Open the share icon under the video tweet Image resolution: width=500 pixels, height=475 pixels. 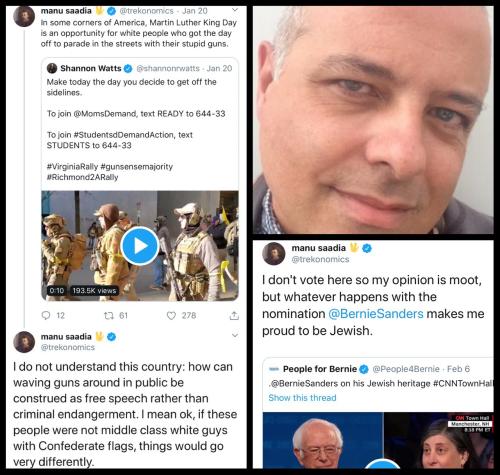(x=234, y=315)
